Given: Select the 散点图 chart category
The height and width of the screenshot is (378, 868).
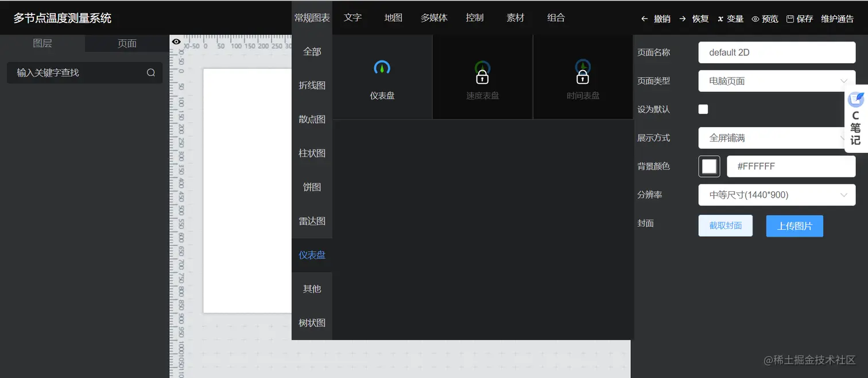Looking at the screenshot, I should (x=312, y=119).
